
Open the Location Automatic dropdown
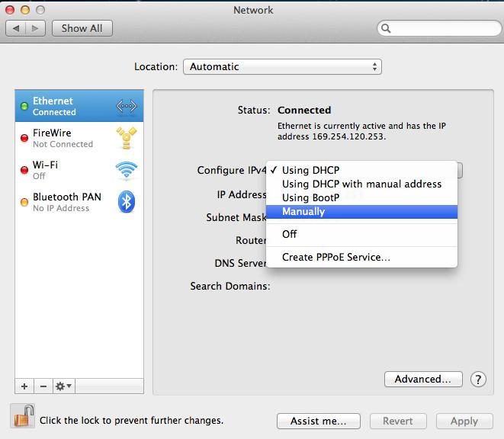[282, 67]
